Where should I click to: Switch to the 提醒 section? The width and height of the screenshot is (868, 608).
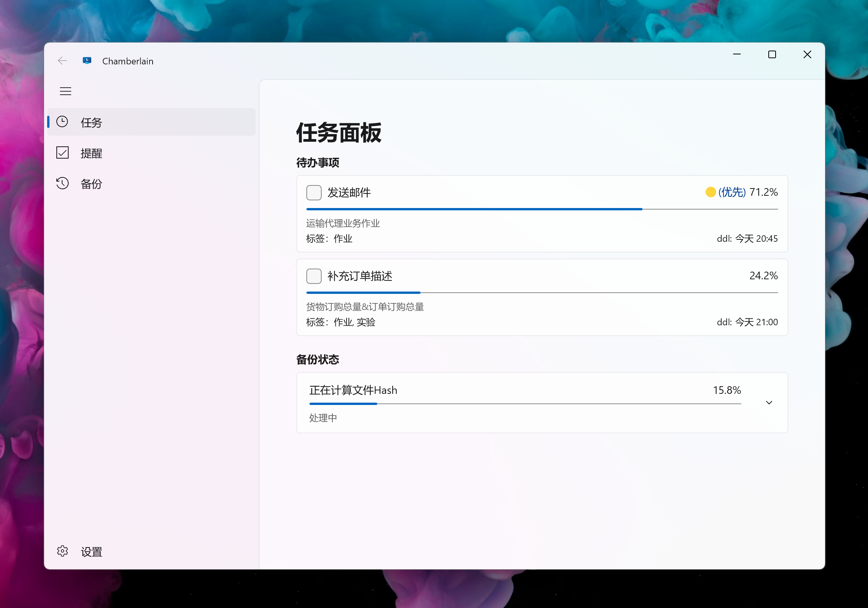(91, 153)
